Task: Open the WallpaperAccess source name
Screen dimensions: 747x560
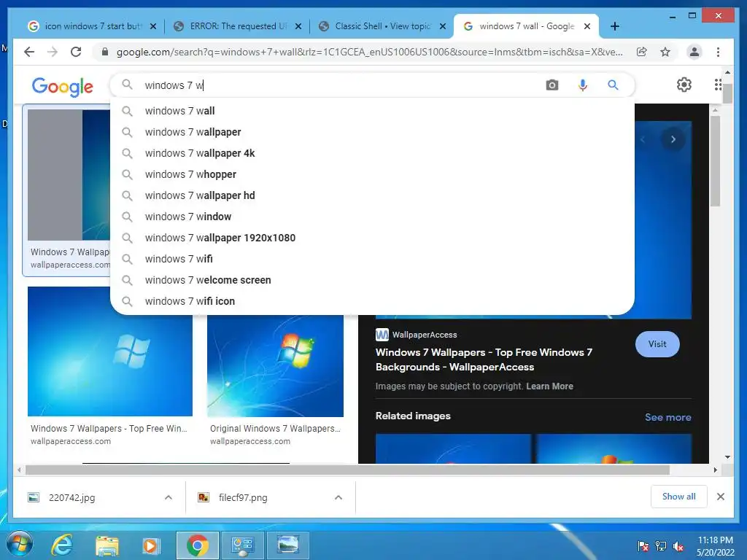Action: pyautogui.click(x=424, y=335)
